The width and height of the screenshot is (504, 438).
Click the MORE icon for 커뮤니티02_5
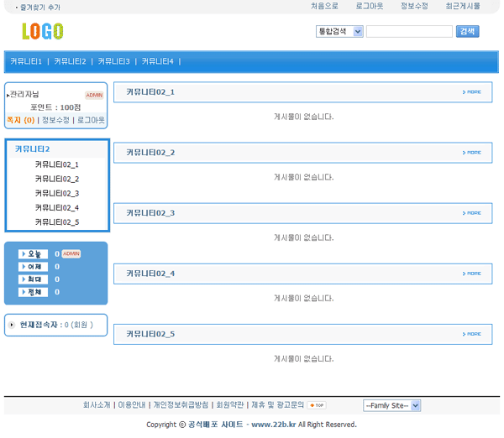click(472, 334)
